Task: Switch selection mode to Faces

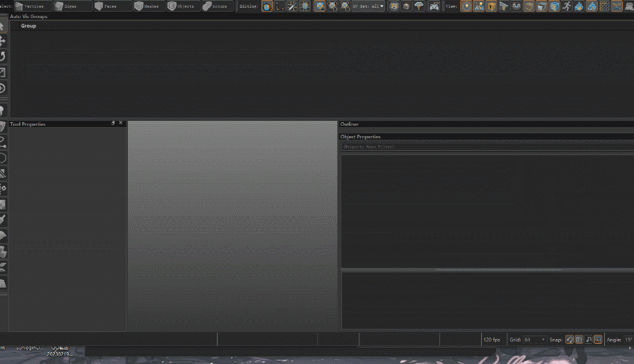Action: 113,6
